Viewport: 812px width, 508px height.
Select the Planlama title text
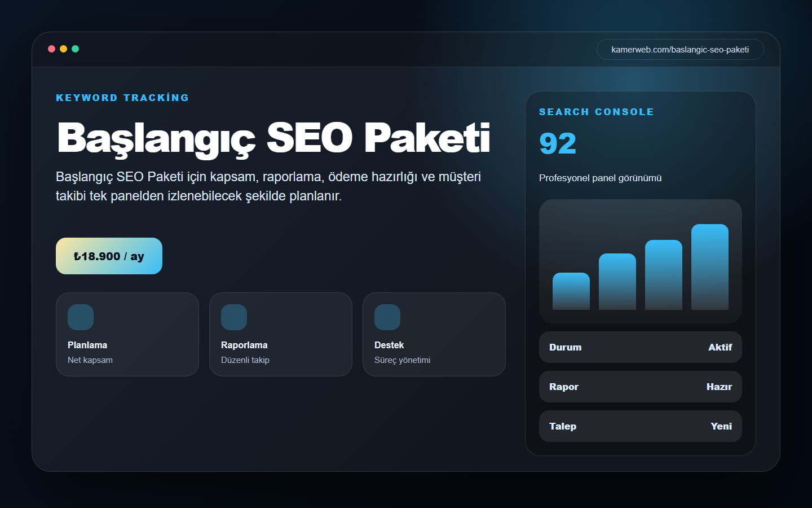point(87,345)
